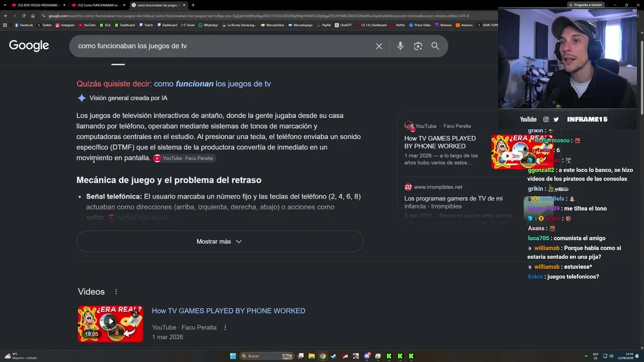Open the Chrome apps grid shortcut
The width and height of the screenshot is (644, 362).
pos(6,25)
